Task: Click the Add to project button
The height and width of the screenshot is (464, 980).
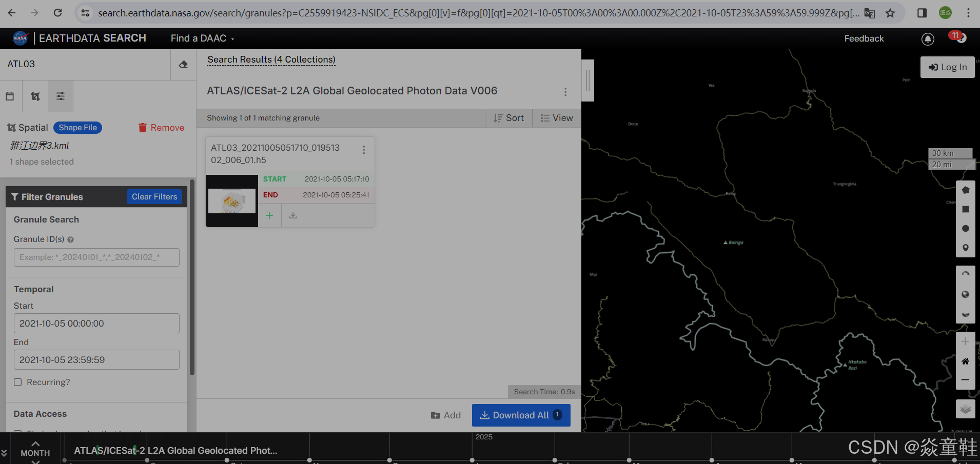Action: 446,415
